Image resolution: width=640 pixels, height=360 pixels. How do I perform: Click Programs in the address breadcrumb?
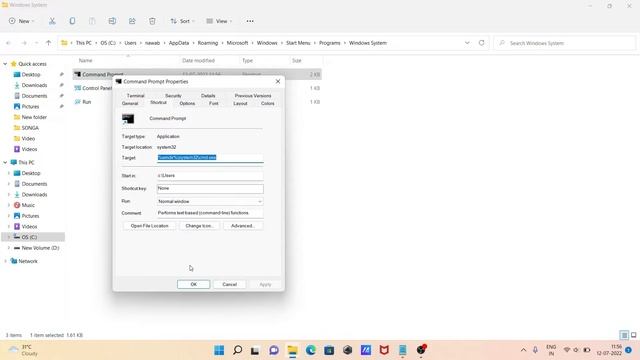point(329,43)
